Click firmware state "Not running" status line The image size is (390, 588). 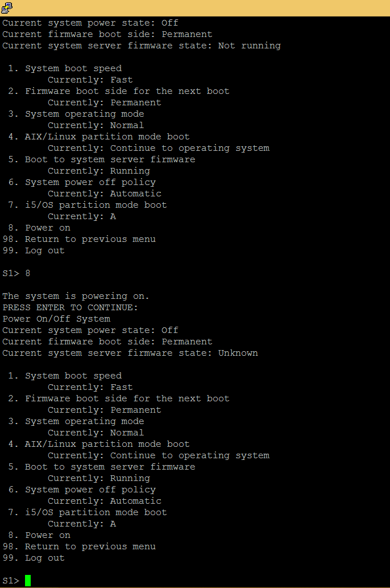[x=142, y=46]
